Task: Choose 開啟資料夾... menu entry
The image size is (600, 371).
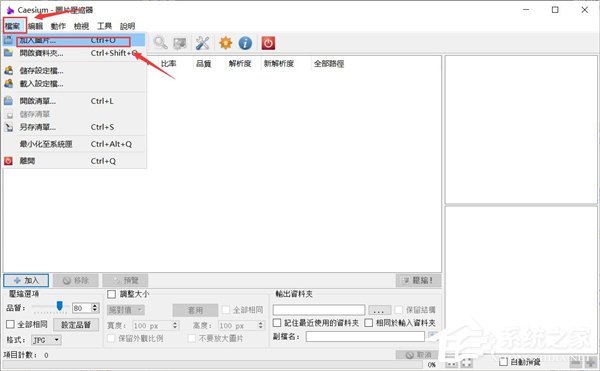Action: click(x=74, y=53)
